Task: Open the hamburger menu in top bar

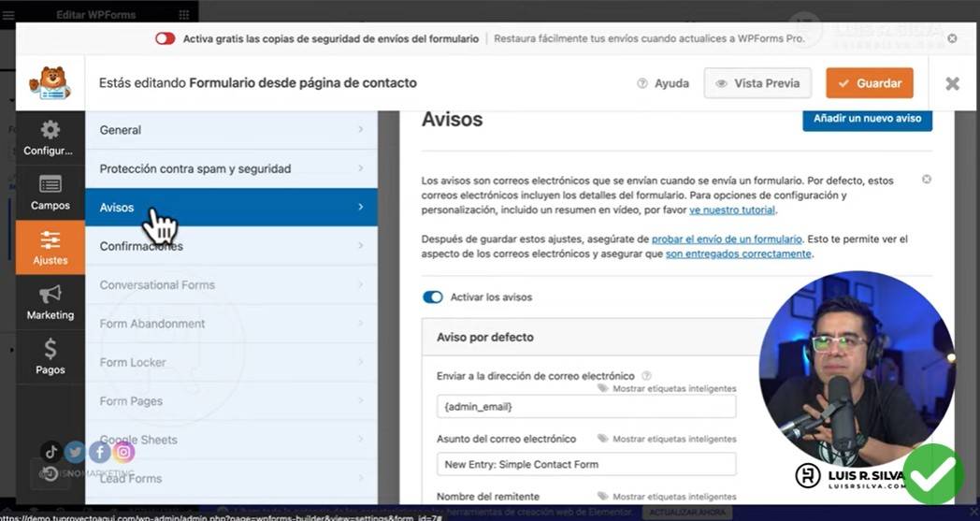Action: (8, 14)
